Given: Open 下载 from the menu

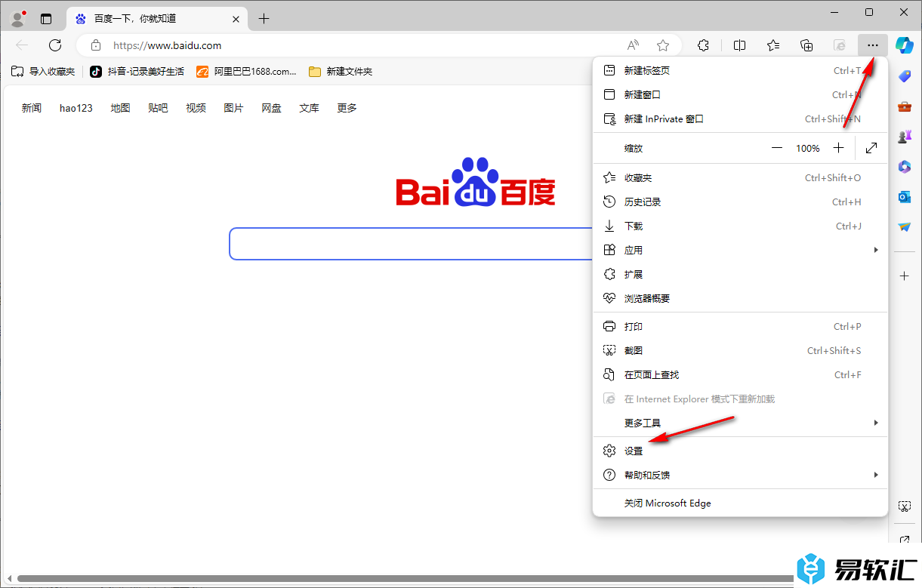Looking at the screenshot, I should 740,226.
